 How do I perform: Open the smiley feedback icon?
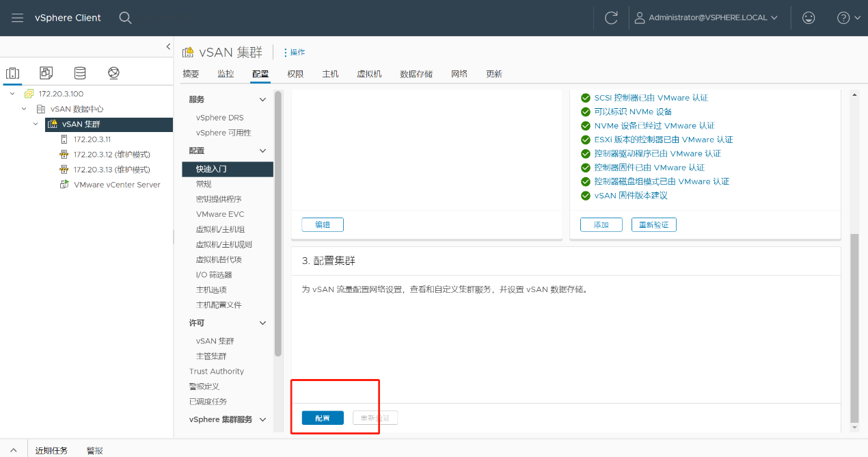809,18
